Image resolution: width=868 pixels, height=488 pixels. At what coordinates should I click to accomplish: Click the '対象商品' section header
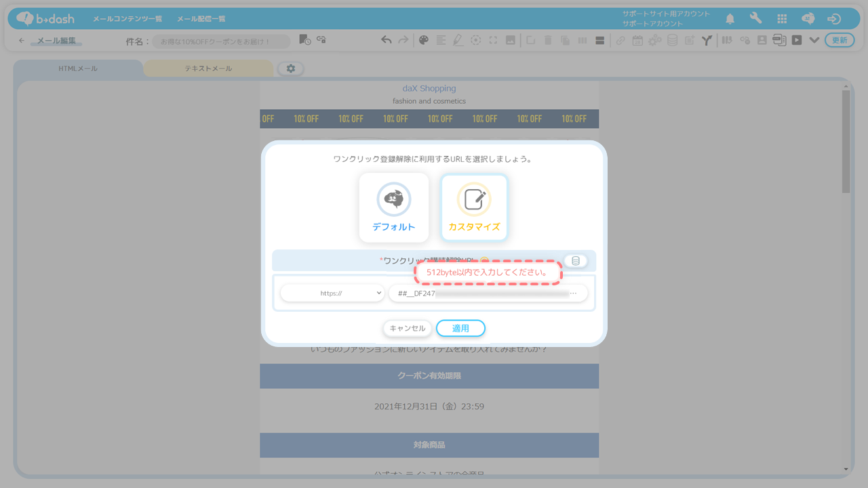click(x=429, y=445)
